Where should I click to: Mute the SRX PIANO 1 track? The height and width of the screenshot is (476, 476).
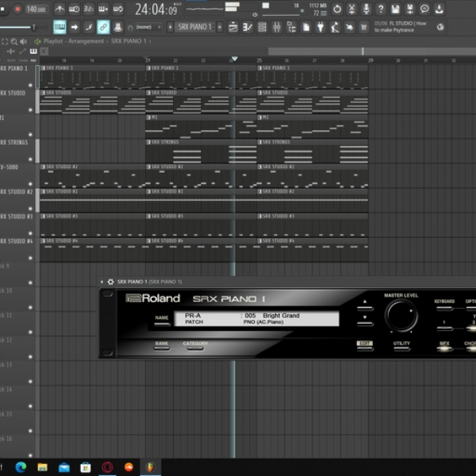[30, 85]
